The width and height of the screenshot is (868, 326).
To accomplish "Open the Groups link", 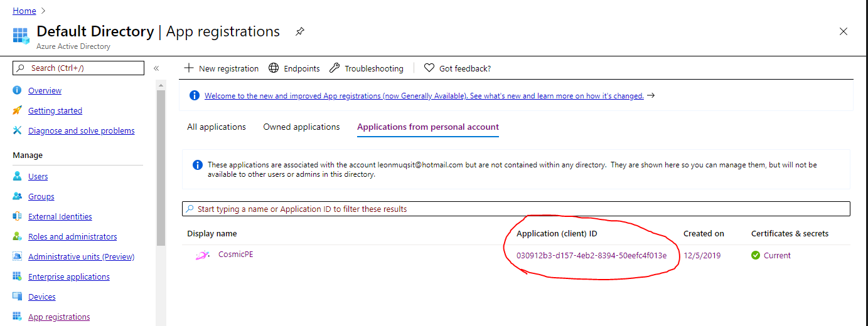I will [x=41, y=196].
